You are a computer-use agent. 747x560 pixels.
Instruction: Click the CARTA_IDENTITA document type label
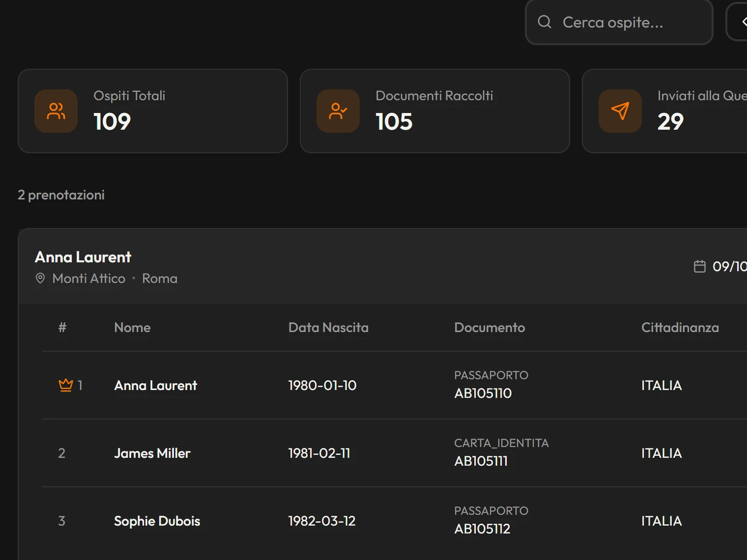click(502, 443)
